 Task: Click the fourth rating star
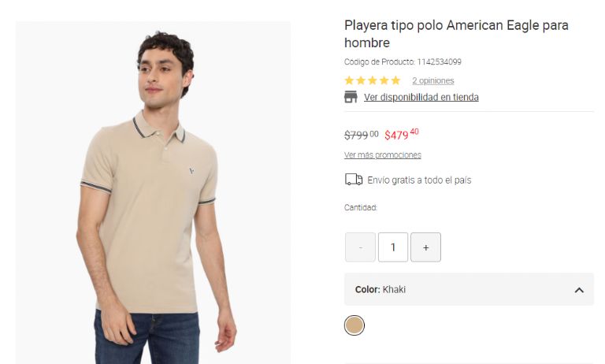[x=384, y=80]
